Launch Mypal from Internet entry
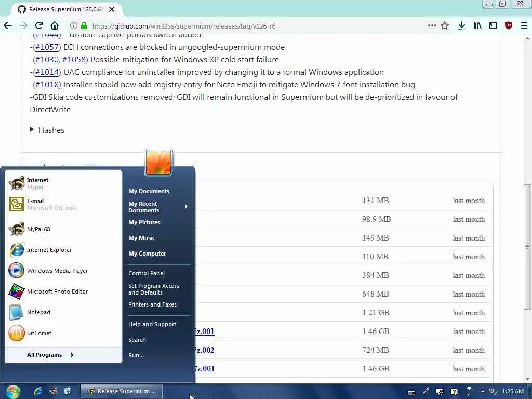 [63, 183]
